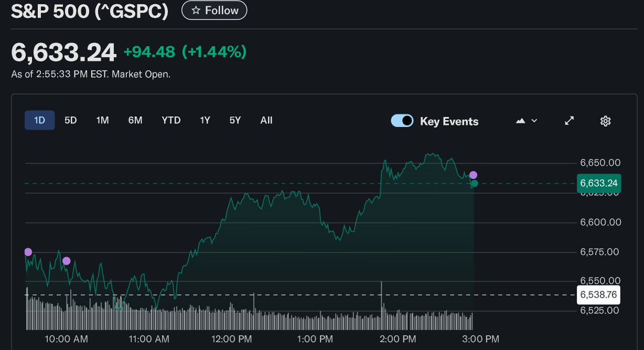Screen dimensions: 644x350
Task: Switch chart to 5Y range
Action: (x=235, y=120)
